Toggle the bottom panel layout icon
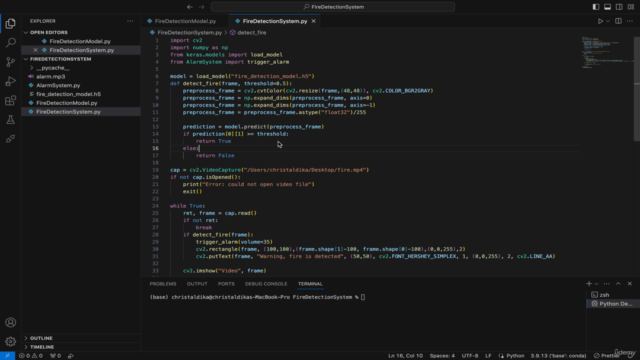The image size is (640, 360). click(x=607, y=7)
